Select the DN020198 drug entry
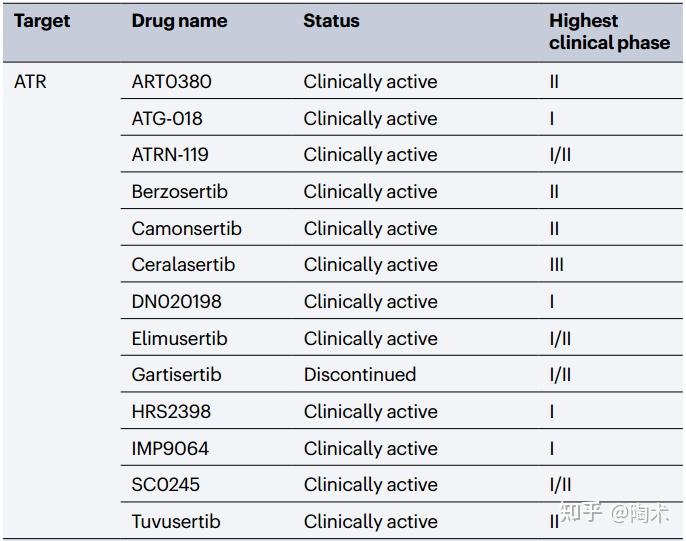Image resolution: width=686 pixels, height=541 pixels. point(177,302)
